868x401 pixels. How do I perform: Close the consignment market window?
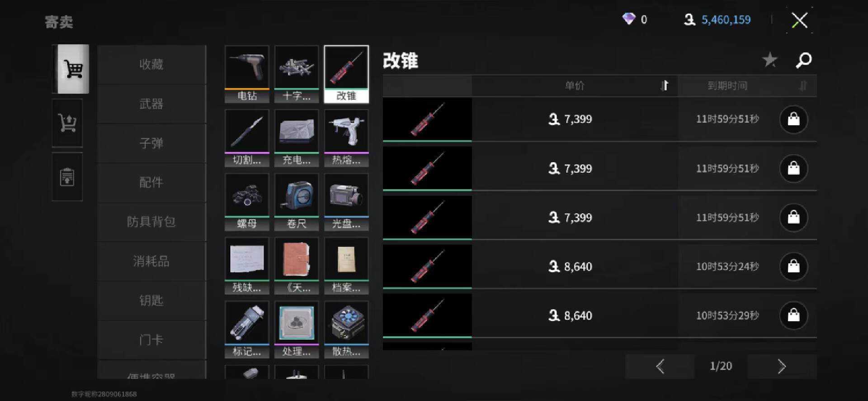[799, 20]
